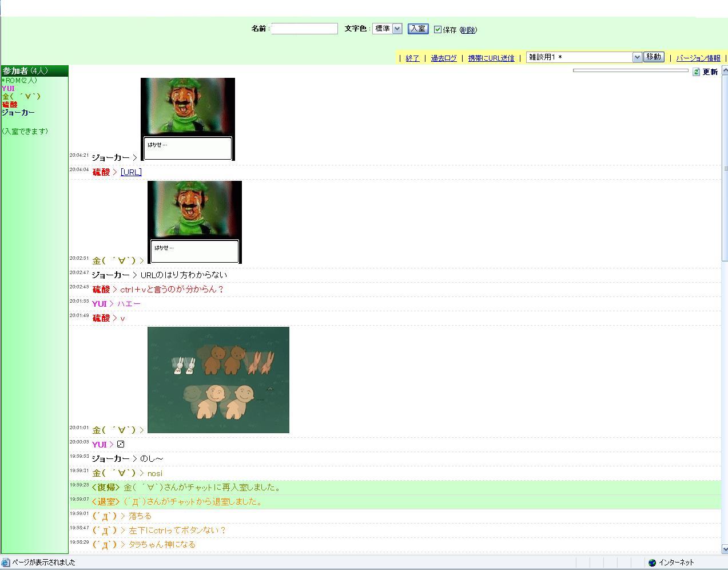728x570 pixels.
Task: Click the ROM(2人) text
Action: [19, 81]
